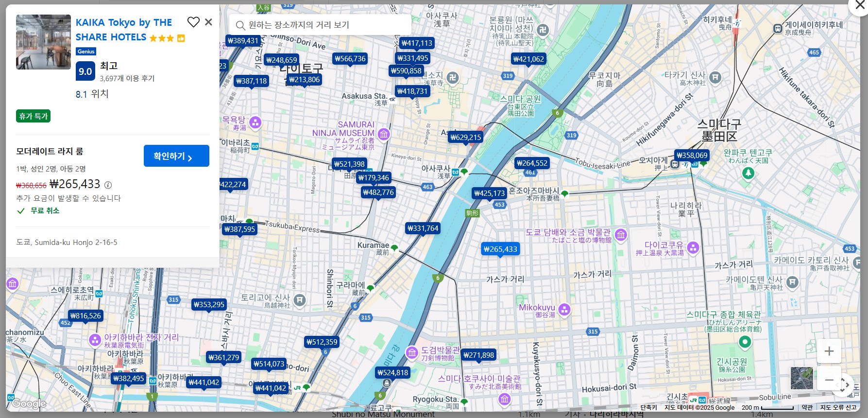Save KAIKA Tokyo hotel with heart icon
The width and height of the screenshot is (868, 418).
[193, 22]
